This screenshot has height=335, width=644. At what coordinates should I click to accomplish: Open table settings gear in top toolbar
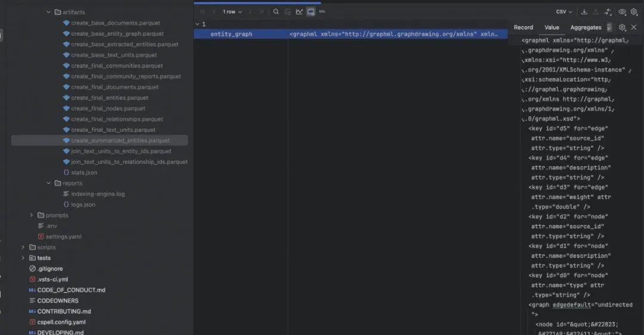(634, 12)
